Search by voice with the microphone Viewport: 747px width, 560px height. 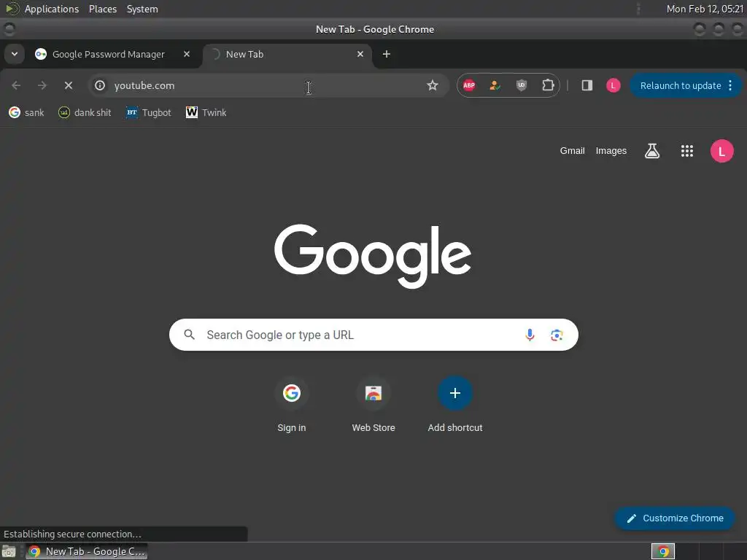click(x=530, y=335)
